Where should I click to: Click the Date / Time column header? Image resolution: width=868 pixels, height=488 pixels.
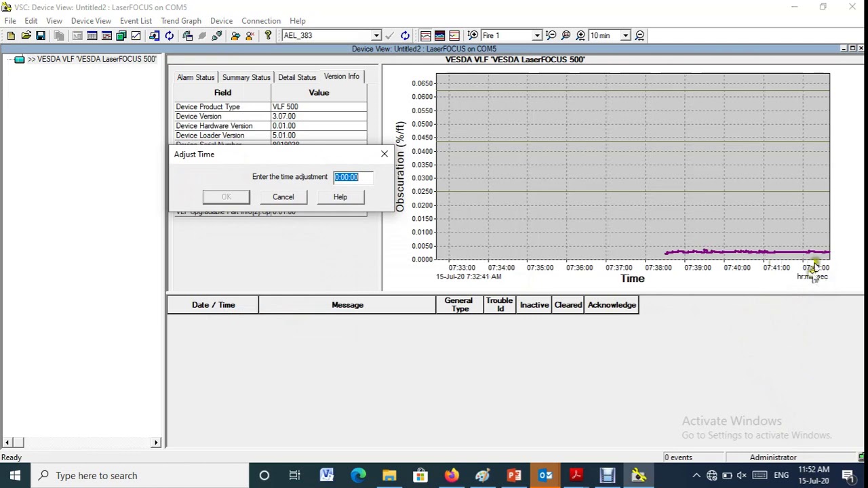click(213, 305)
